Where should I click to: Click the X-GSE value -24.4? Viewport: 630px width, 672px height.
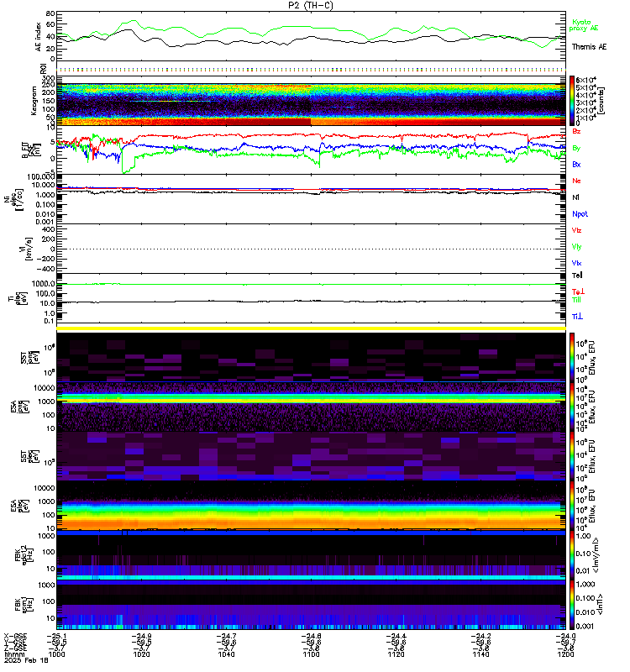[396, 636]
